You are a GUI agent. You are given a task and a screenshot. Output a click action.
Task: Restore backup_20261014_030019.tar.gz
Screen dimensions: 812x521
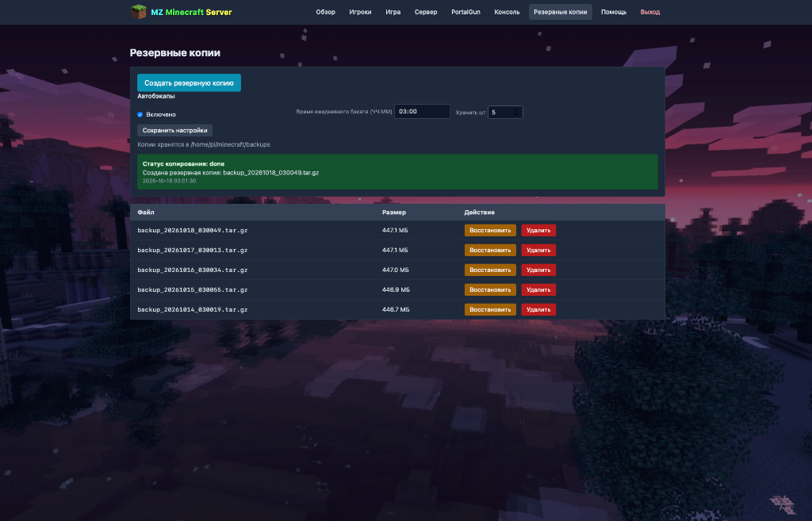click(x=490, y=310)
